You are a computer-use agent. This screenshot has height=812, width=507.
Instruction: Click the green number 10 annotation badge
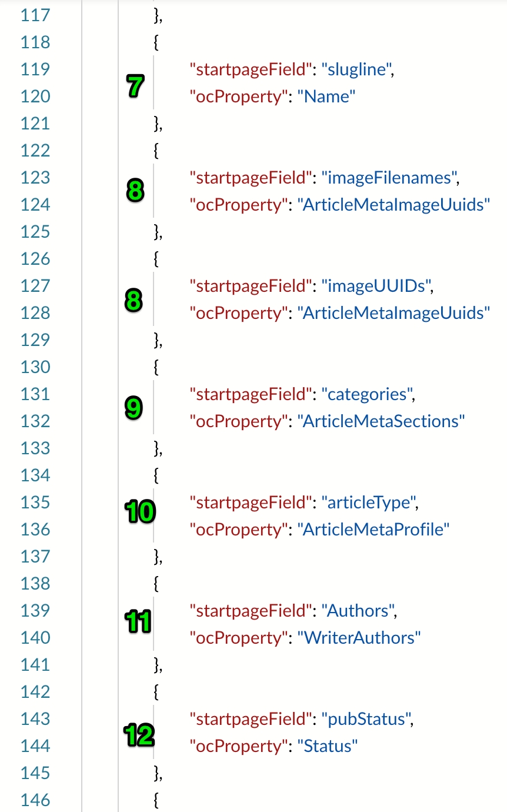point(139,513)
